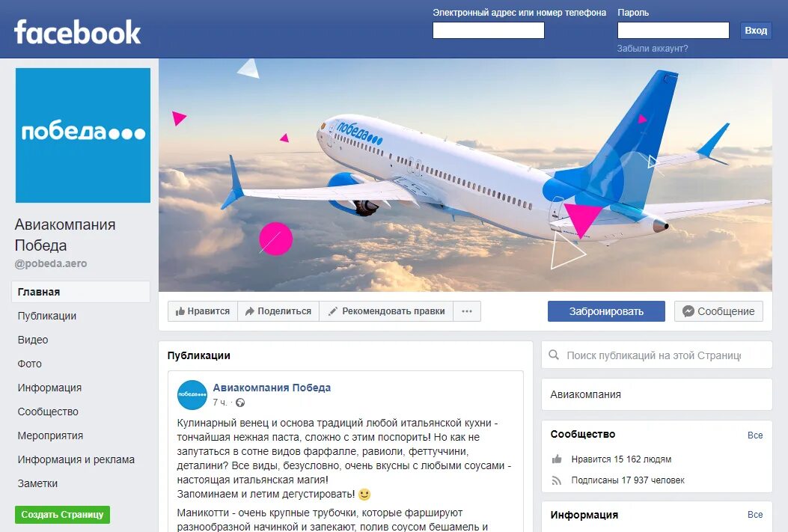Click the Messenger Сообщение button
Viewport: 788px width, 532px height.
718,311
